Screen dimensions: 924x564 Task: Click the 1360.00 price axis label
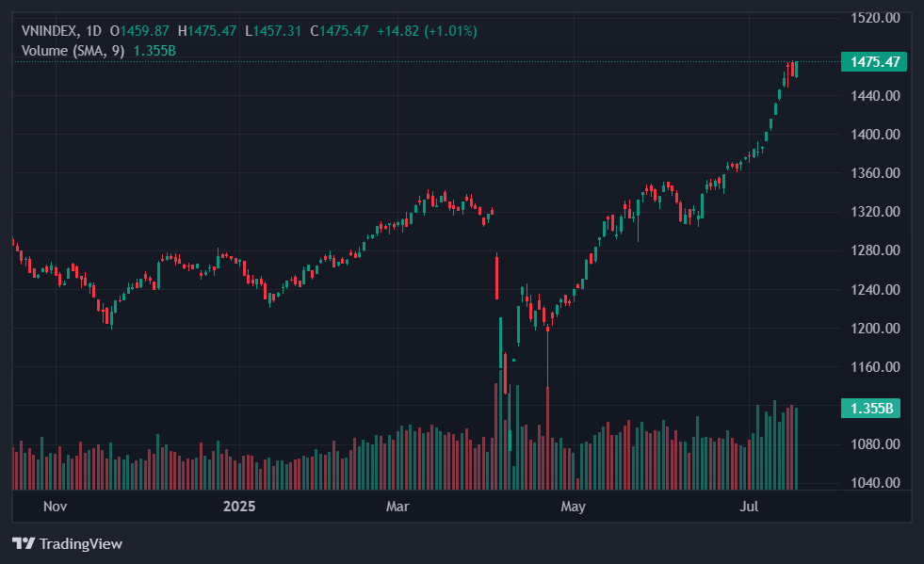point(875,173)
